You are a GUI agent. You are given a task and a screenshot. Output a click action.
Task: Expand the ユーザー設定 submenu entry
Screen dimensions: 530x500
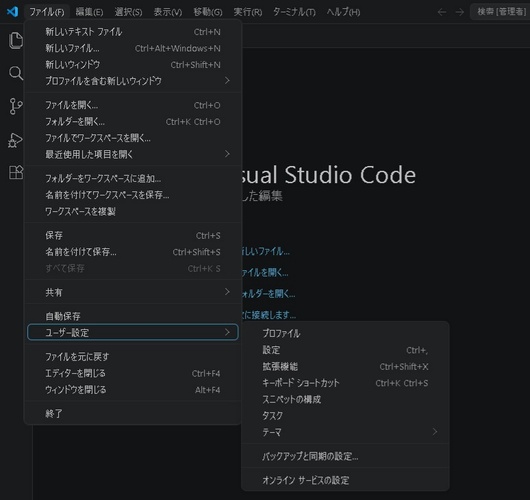click(x=133, y=333)
